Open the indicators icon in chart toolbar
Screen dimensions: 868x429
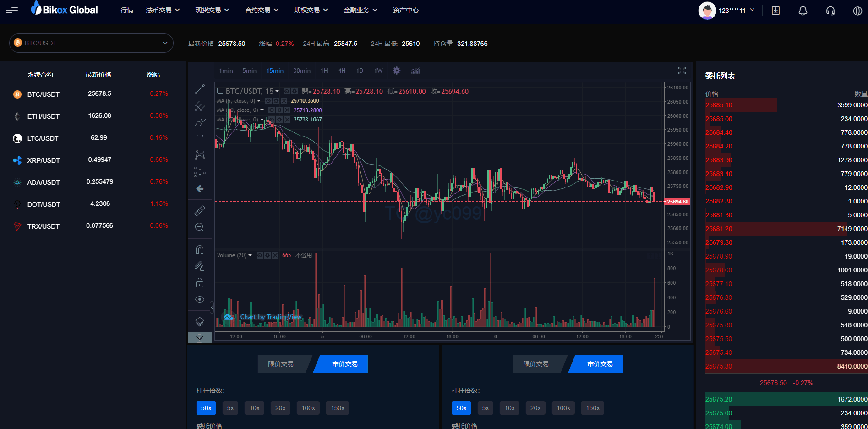click(415, 71)
